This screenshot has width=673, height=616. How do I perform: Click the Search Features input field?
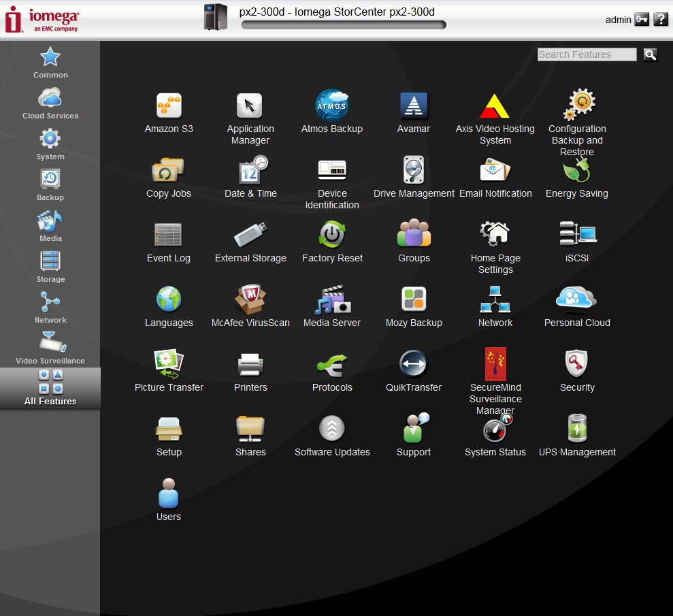point(587,54)
